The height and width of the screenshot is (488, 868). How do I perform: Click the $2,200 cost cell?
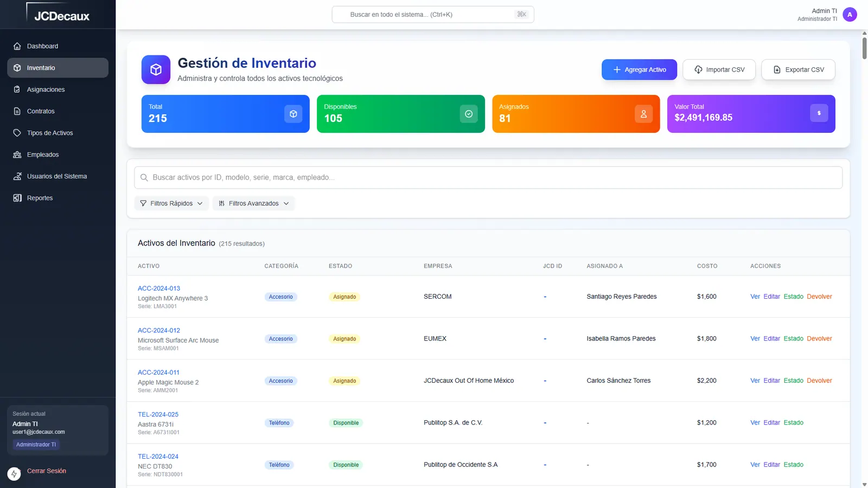[x=706, y=381]
